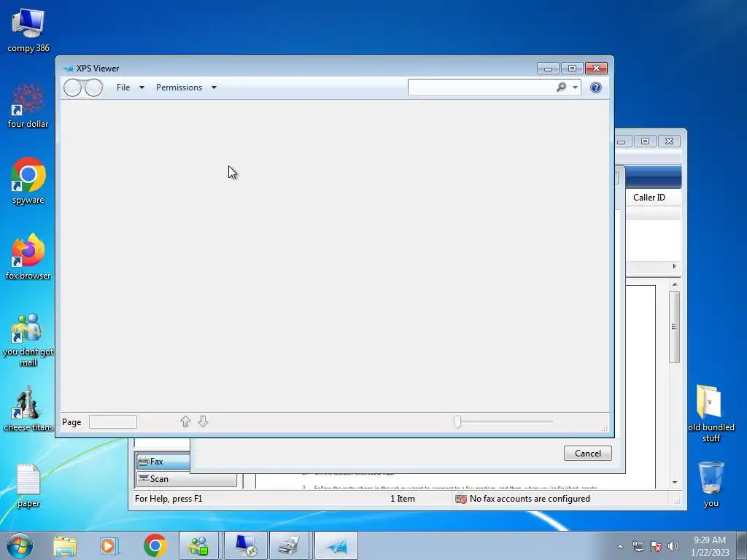Open the Action Center flag tray icon
The width and height of the screenshot is (747, 560).
[656, 546]
